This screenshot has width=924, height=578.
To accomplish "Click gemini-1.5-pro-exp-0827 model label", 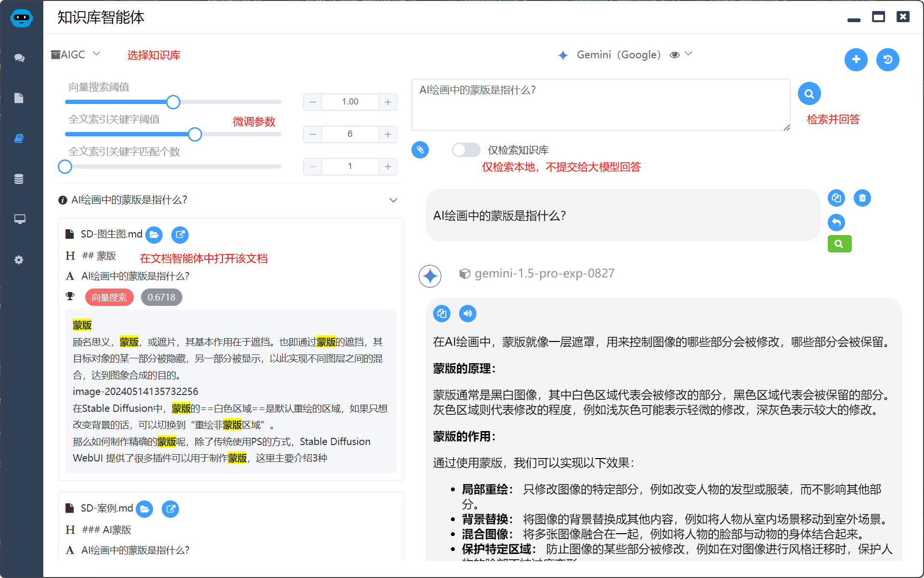I will [x=544, y=274].
